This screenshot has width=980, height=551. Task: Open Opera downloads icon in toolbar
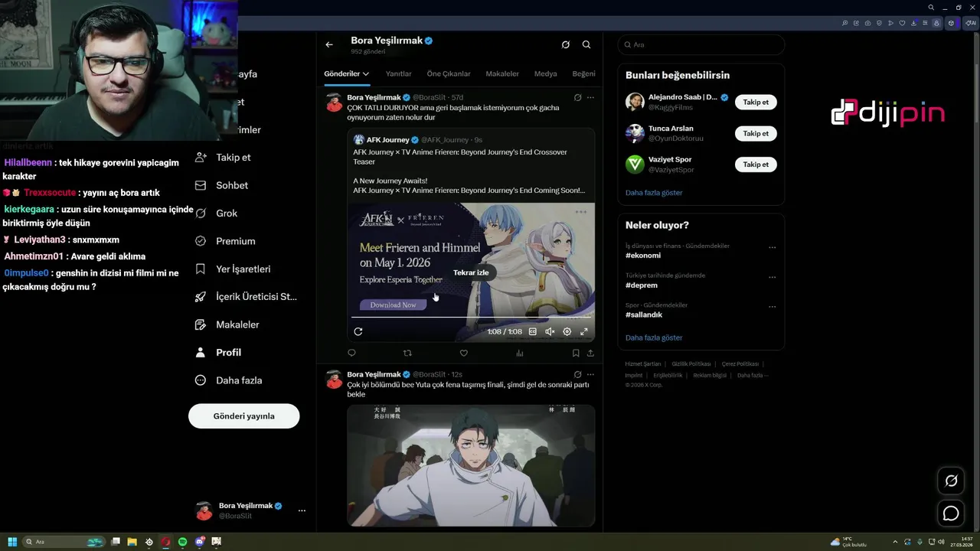[914, 23]
